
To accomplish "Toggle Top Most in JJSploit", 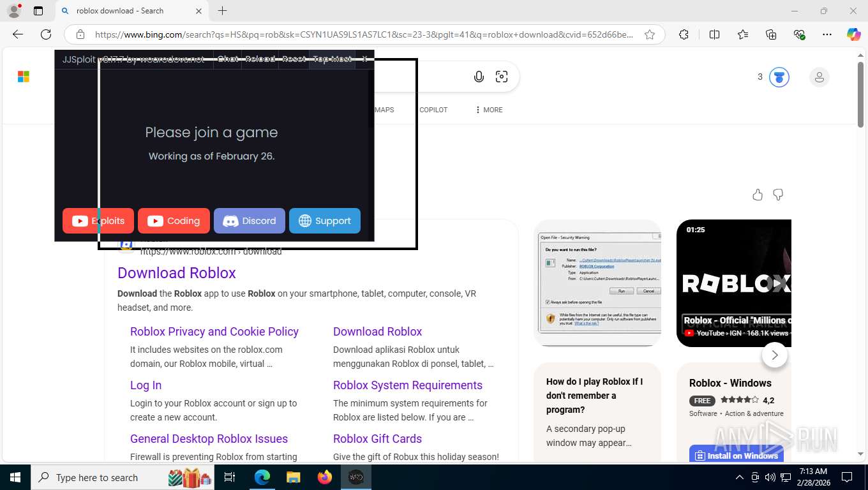I will pos(332,59).
